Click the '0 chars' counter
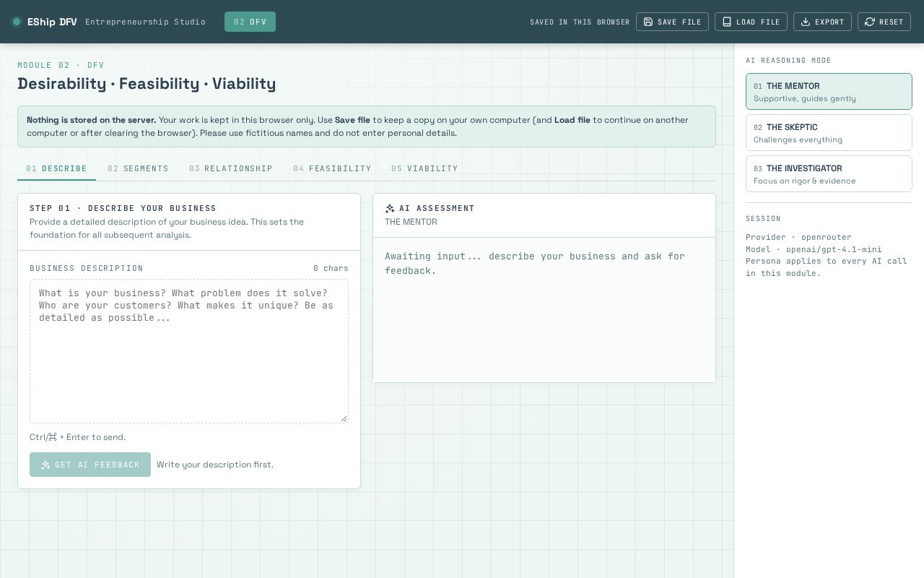The width and height of the screenshot is (924, 578). point(331,268)
